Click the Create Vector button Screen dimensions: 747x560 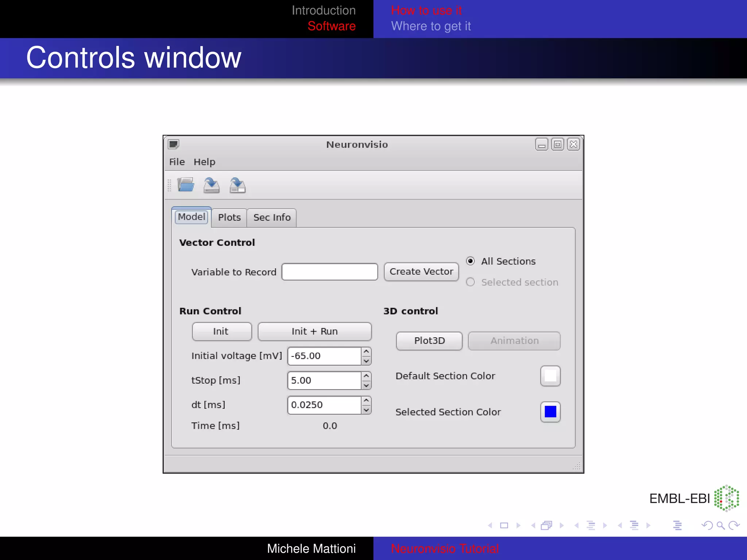click(x=421, y=272)
